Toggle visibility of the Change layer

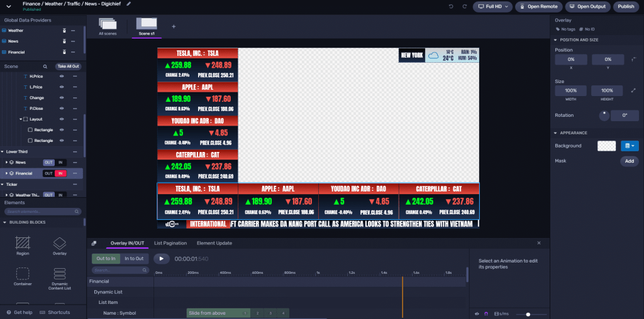[62, 97]
